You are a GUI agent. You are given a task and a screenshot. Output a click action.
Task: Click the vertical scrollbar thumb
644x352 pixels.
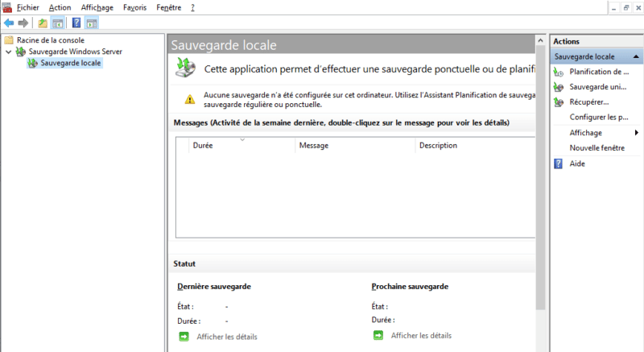pyautogui.click(x=540, y=177)
